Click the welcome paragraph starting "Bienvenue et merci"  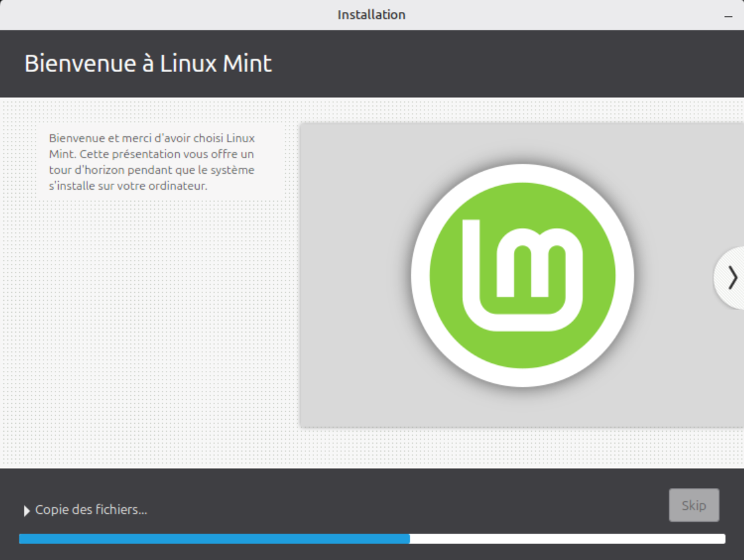[152, 162]
